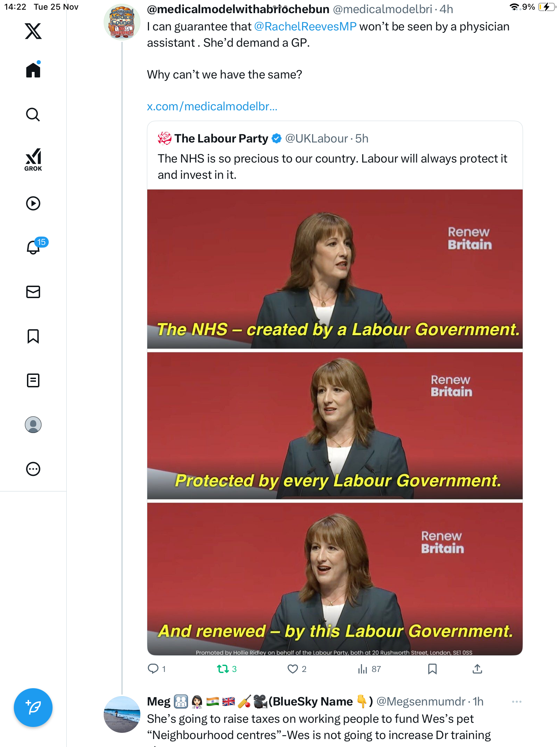
Task: Bookmark the medicalmodelbri post
Action: pos(432,669)
